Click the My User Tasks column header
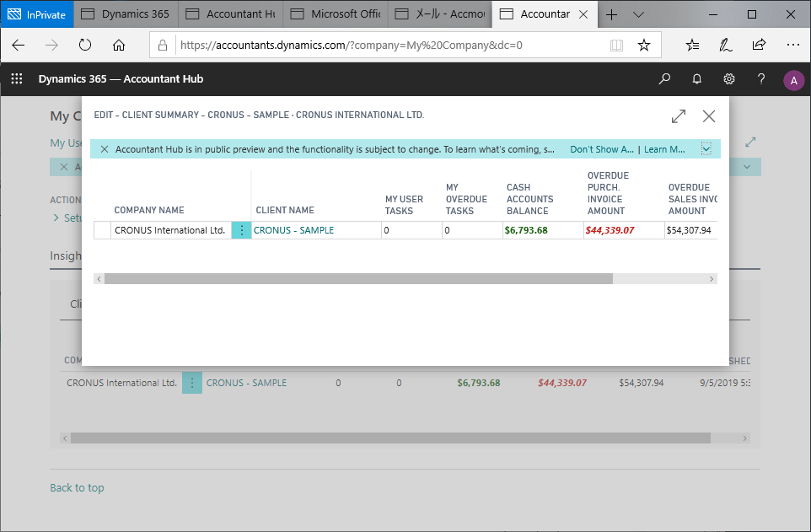This screenshot has height=532, width=811. 404,205
